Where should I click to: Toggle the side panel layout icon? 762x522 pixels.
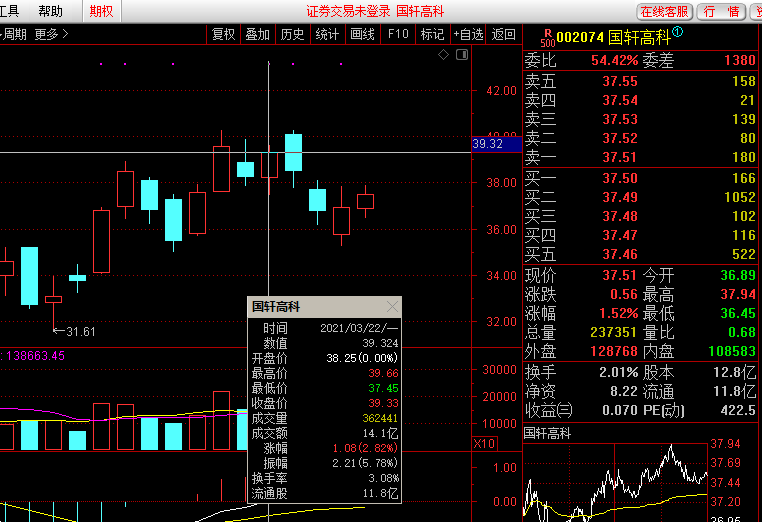point(462,54)
